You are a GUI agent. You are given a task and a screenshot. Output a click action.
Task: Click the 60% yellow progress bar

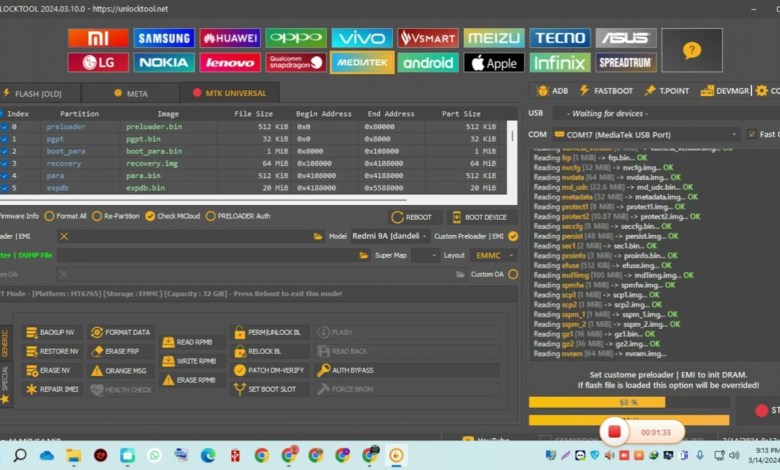(x=628, y=402)
